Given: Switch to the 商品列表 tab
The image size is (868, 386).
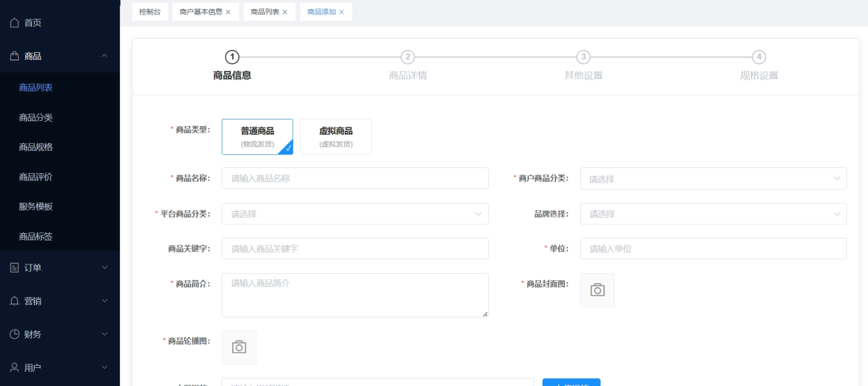Looking at the screenshot, I should point(265,12).
